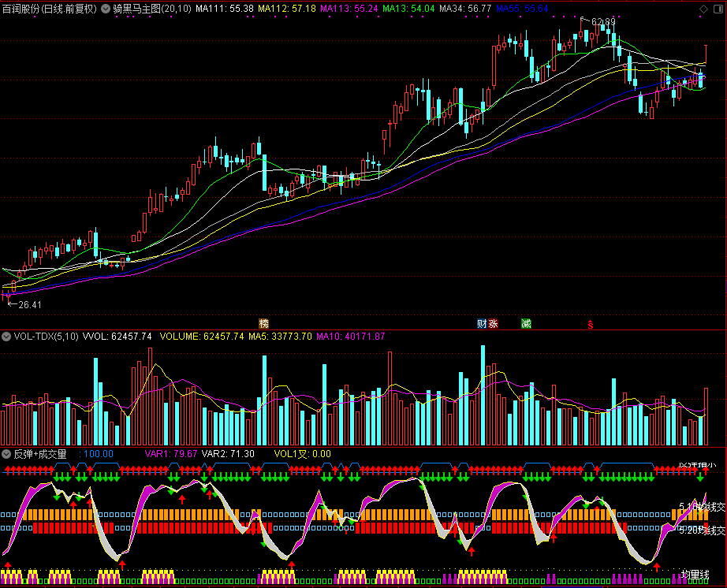Click the diamond icon at chart top-right
This screenshot has width=727, height=588.
point(703,9)
